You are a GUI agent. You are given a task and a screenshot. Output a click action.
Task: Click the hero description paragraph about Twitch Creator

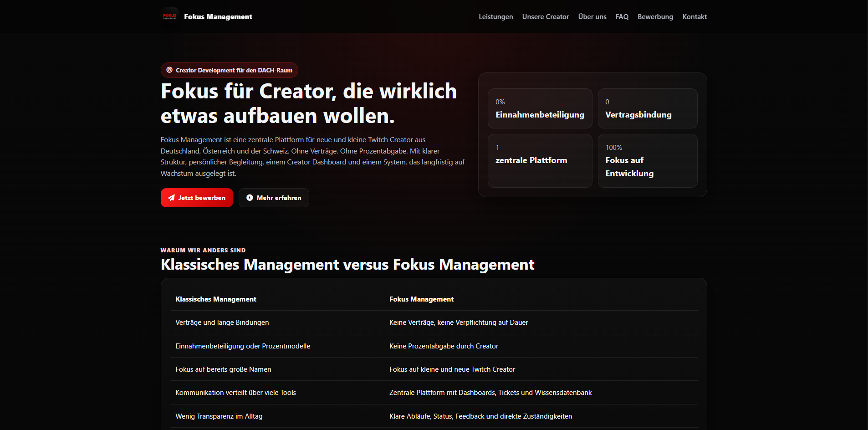click(x=312, y=157)
